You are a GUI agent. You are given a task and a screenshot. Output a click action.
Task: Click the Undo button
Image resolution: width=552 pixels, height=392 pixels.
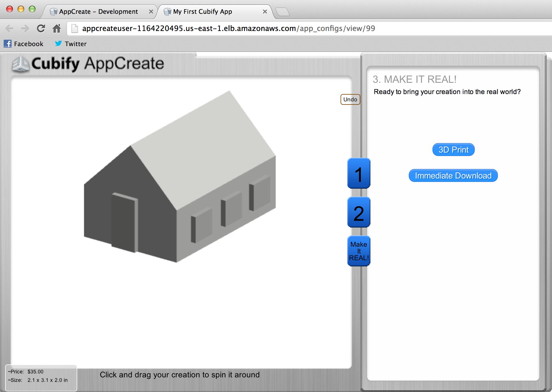350,99
